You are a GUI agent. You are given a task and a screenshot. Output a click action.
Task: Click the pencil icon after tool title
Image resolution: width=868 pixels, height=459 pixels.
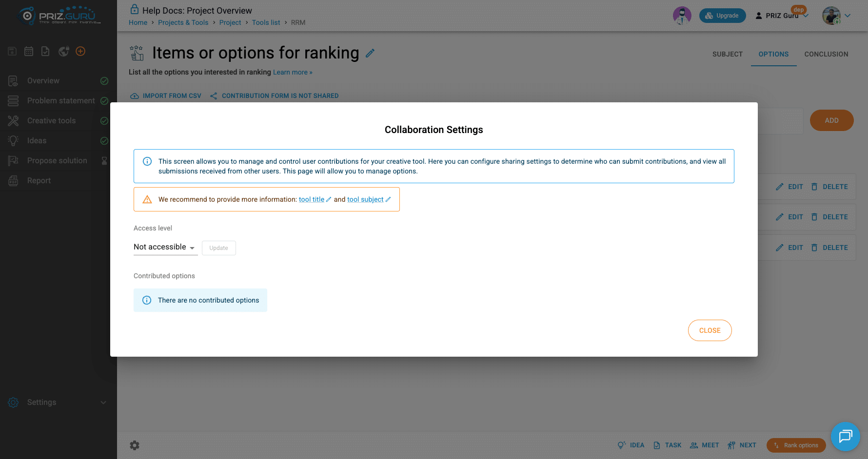point(329,199)
